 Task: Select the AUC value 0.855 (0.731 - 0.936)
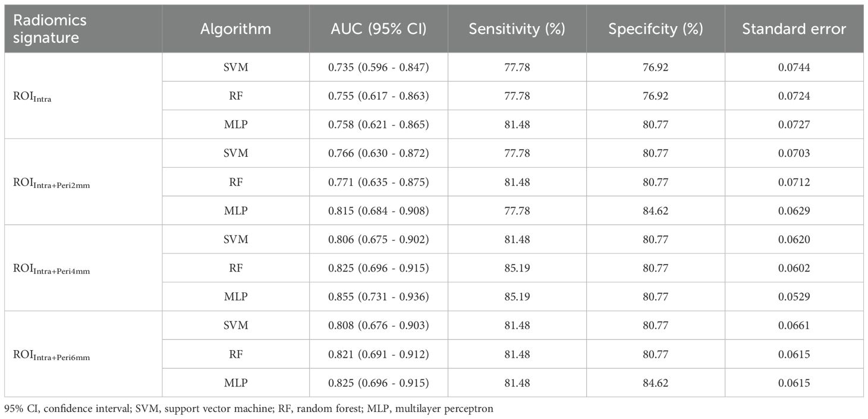coord(379,297)
